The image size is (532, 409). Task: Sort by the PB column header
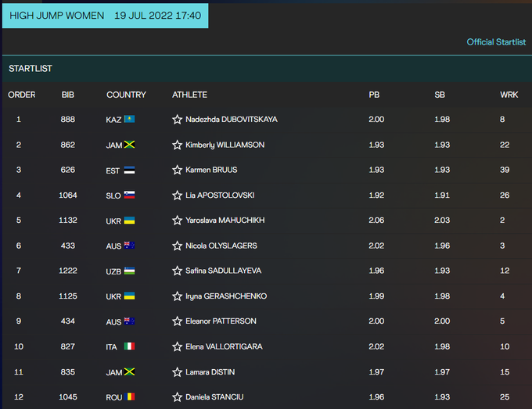coord(374,95)
